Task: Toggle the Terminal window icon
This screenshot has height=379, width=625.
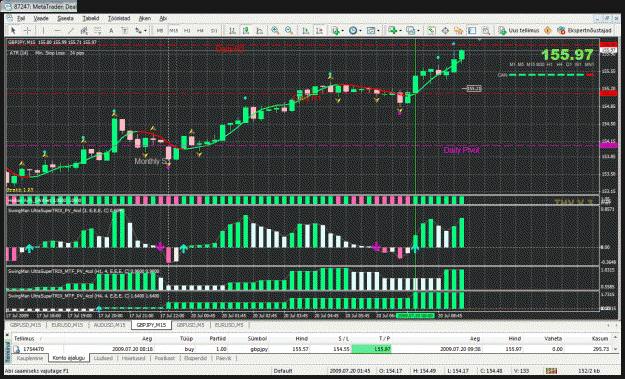Action: [472, 30]
